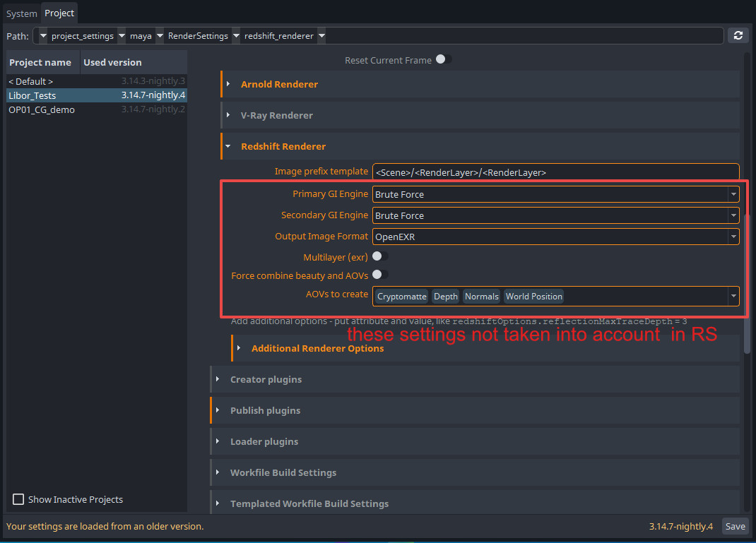Screen dimensions: 756x543
Task: Open the redshift_renderer path segment dropdown
Action: [236, 35]
